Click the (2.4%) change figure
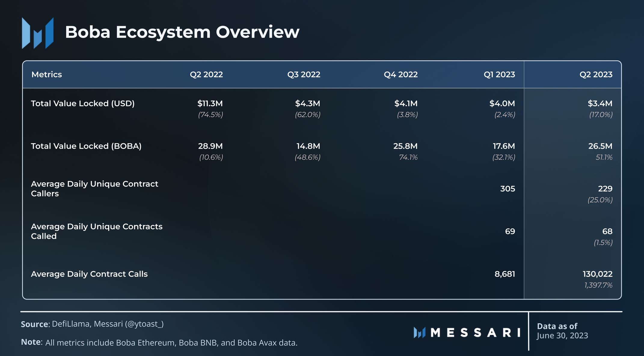 tap(505, 115)
